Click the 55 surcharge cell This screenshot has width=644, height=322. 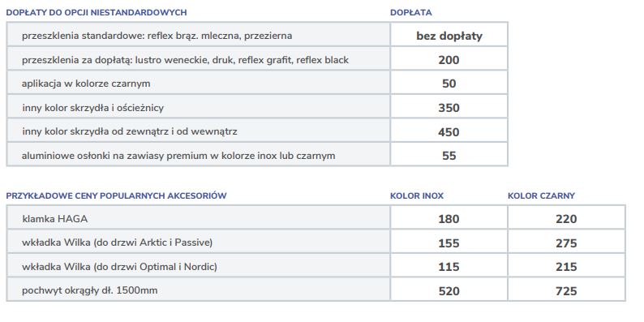pyautogui.click(x=449, y=156)
